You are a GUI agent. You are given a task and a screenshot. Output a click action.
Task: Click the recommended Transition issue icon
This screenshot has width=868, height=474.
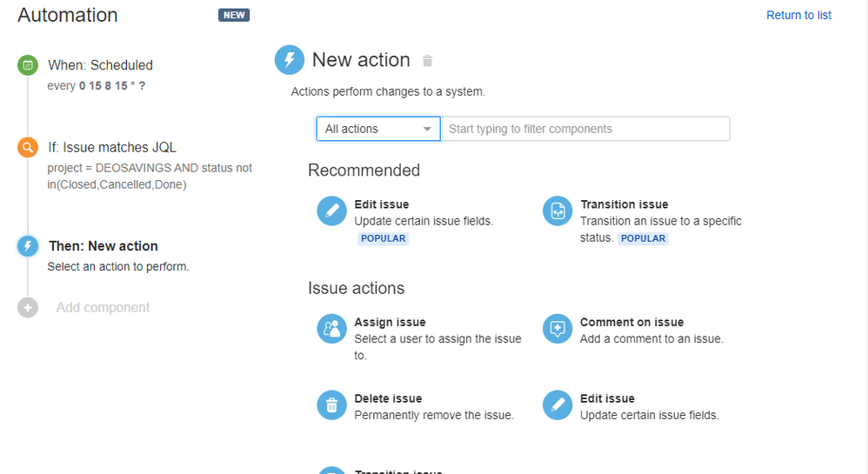point(558,211)
